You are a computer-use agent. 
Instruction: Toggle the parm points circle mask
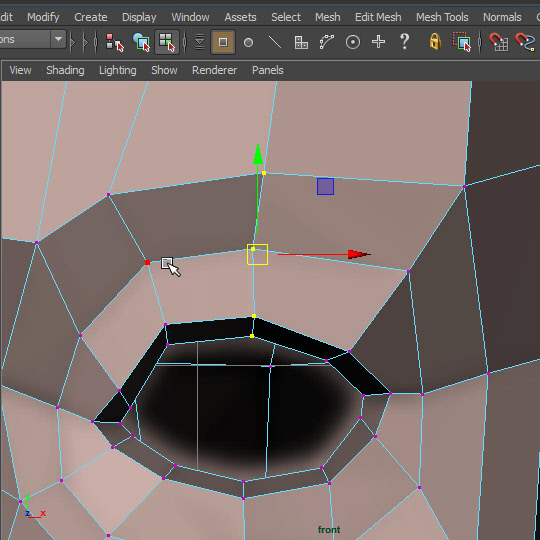click(x=248, y=42)
